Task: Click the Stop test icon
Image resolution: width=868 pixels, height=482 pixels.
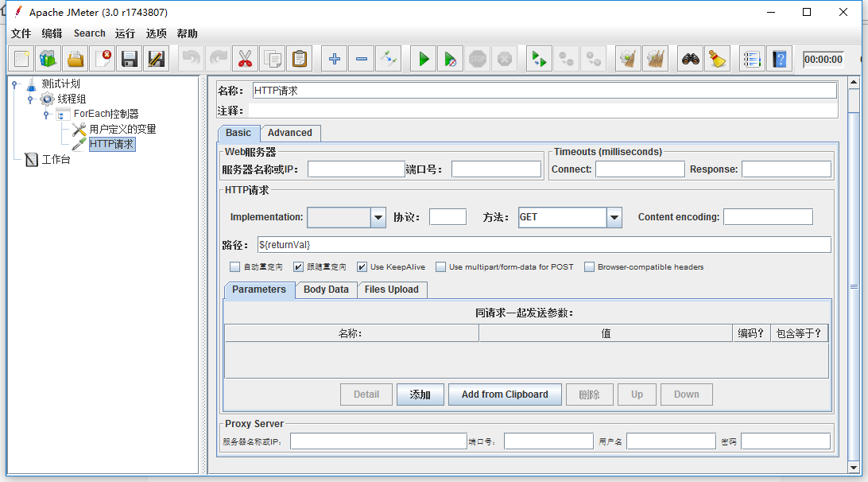Action: [x=477, y=59]
